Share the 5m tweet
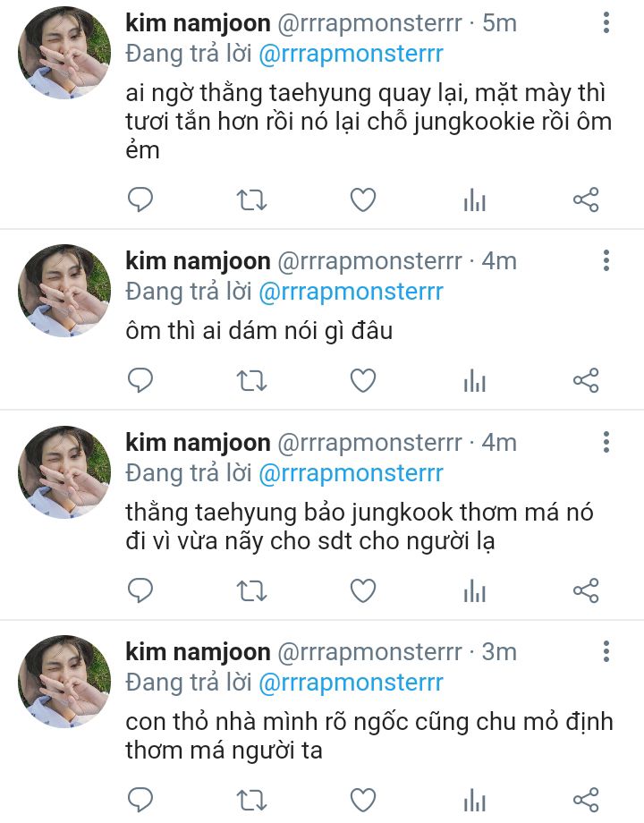The image size is (644, 823). (x=585, y=199)
